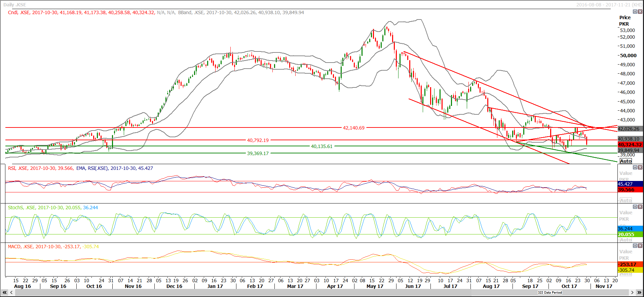The width and height of the screenshot is (644, 297).
Task: Click the red 40,324.32 last price tag
Action: 630,145
